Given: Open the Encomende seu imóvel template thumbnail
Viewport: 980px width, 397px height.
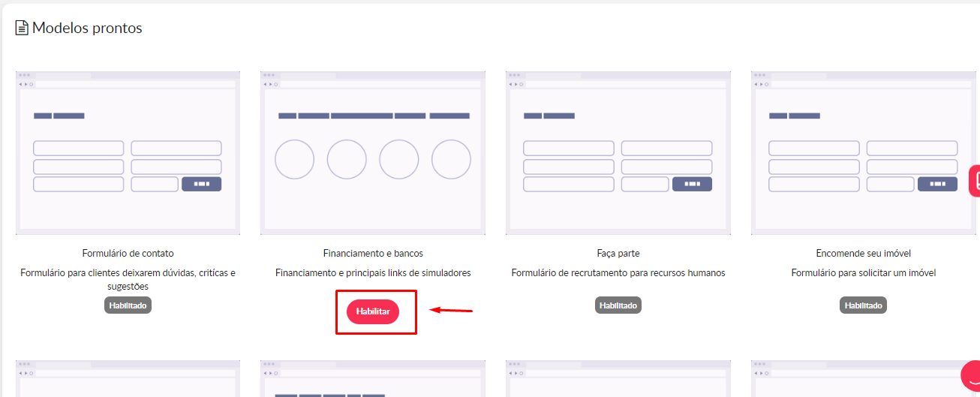Looking at the screenshot, I should pyautogui.click(x=864, y=153).
